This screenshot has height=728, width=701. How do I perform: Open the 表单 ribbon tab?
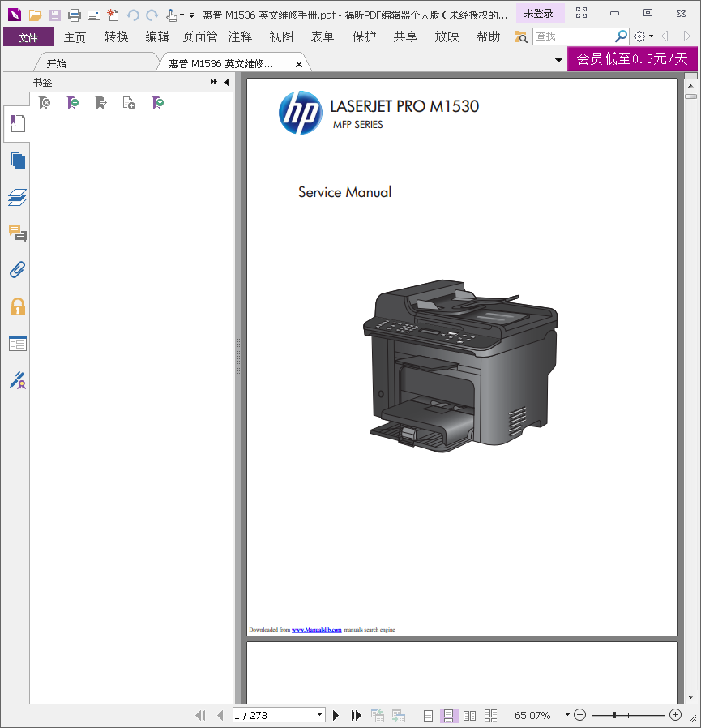point(323,36)
